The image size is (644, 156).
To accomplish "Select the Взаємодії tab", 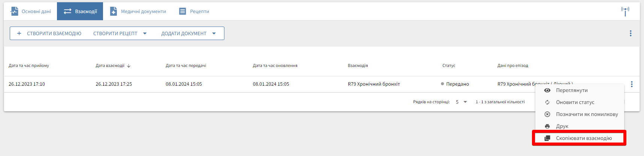I will pos(80,11).
